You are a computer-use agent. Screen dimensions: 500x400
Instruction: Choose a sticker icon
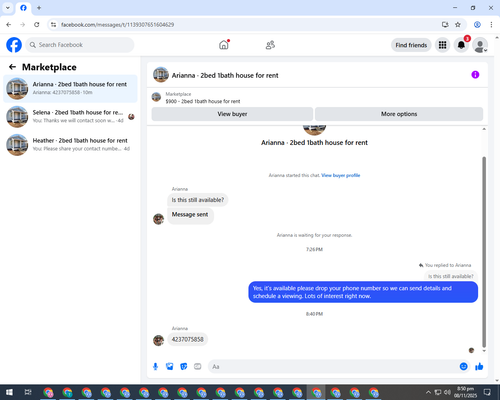[x=184, y=367]
